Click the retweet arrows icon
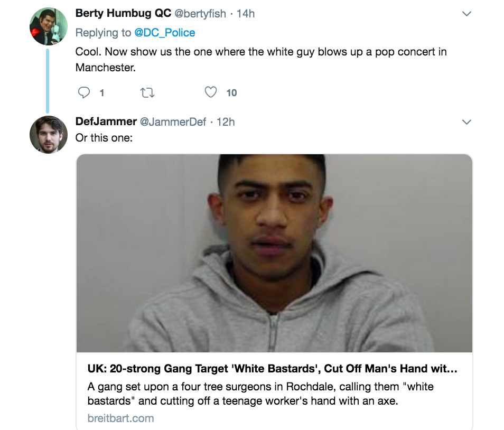The image size is (504, 430). click(x=146, y=93)
